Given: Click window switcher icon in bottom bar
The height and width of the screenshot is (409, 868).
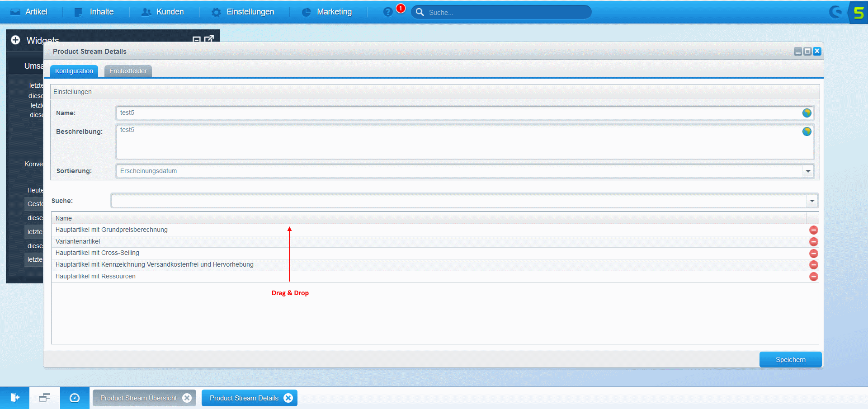Looking at the screenshot, I should [44, 398].
